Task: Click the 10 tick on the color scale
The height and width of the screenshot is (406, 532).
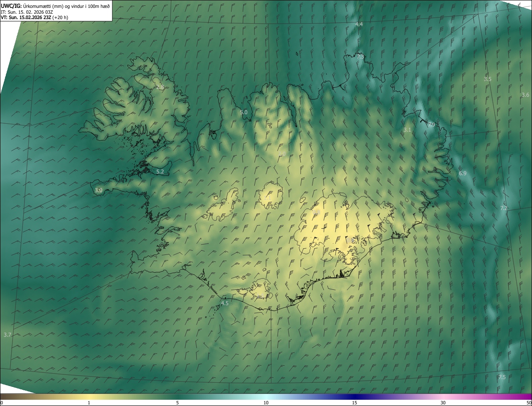Action: (266, 403)
